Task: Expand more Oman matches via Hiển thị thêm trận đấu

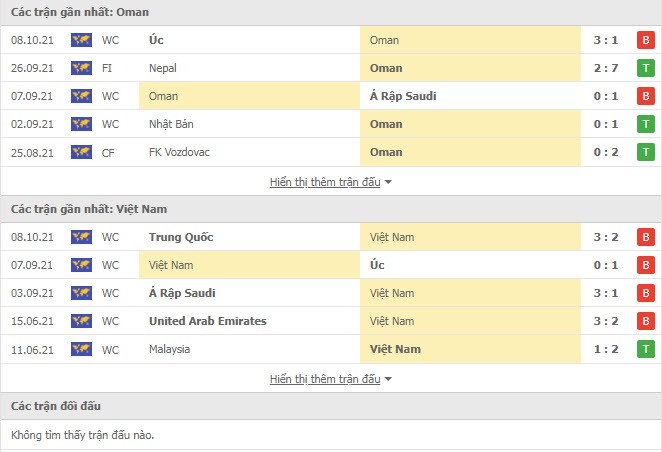Action: [x=325, y=182]
